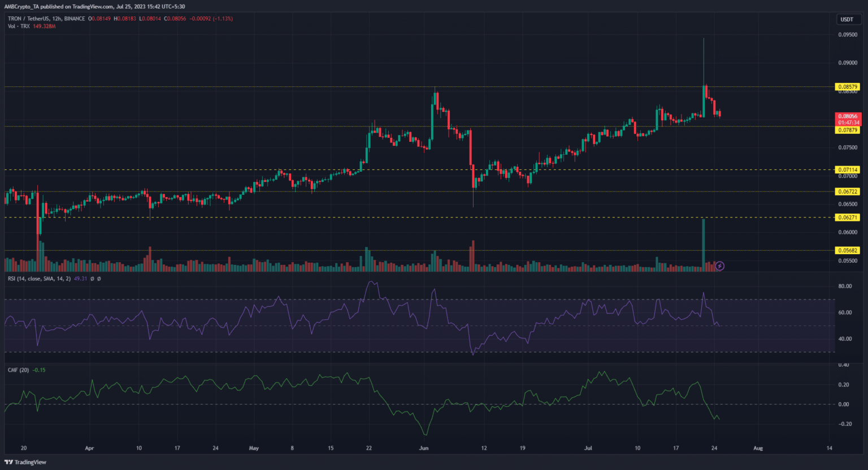Click the 0.06271 dashed level label
Viewport: 868px width, 470px height.
pos(847,217)
